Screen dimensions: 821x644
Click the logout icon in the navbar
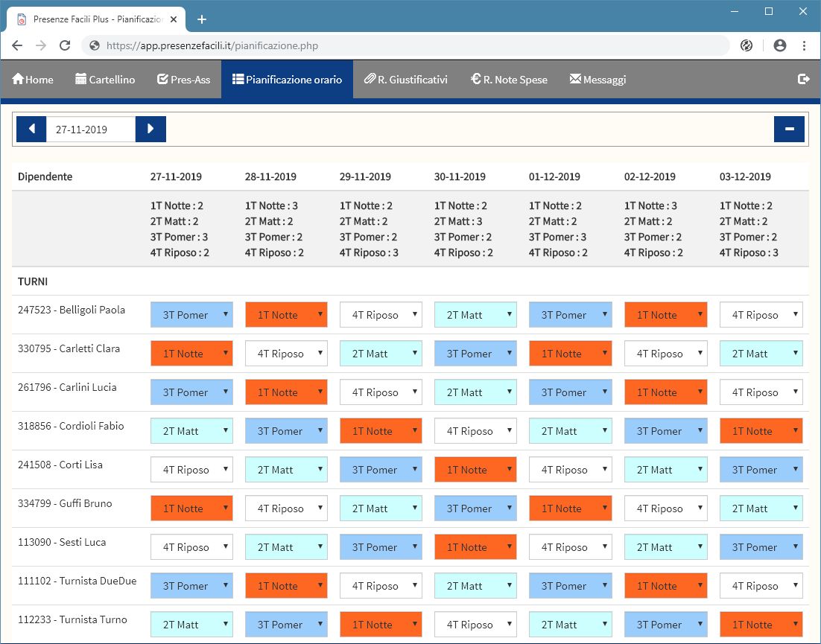tap(803, 79)
